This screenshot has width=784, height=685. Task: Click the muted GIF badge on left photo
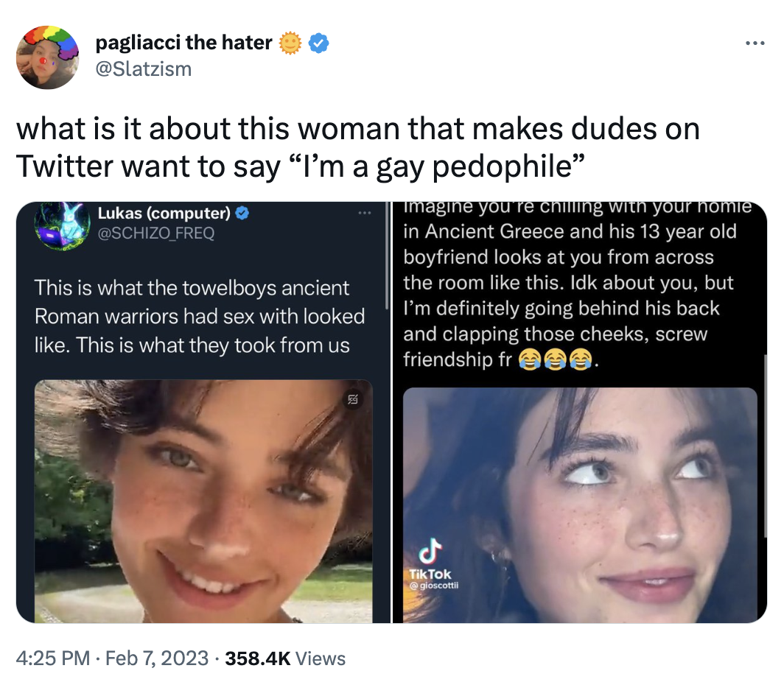pos(353,399)
